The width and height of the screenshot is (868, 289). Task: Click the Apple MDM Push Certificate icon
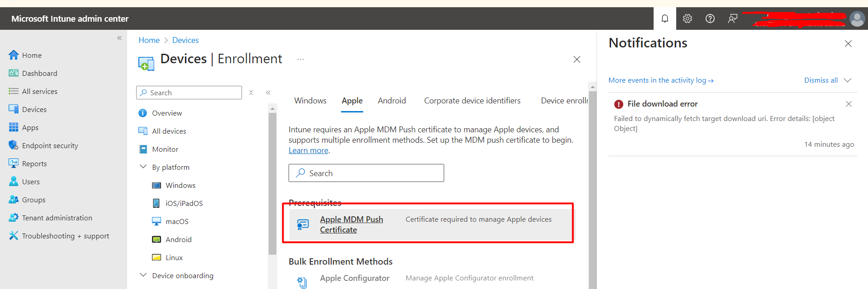pos(303,224)
